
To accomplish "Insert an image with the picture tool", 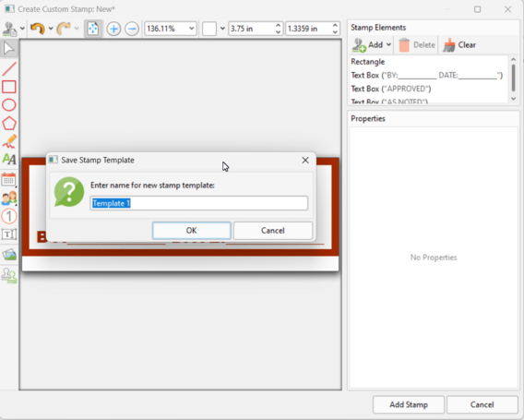I will pos(9,255).
